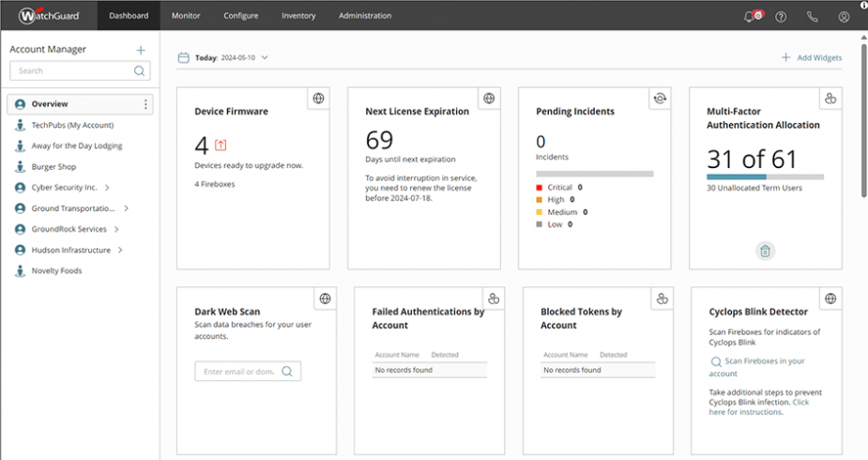The height and width of the screenshot is (460, 868).
Task: Open the notifications bell icon
Action: (750, 16)
